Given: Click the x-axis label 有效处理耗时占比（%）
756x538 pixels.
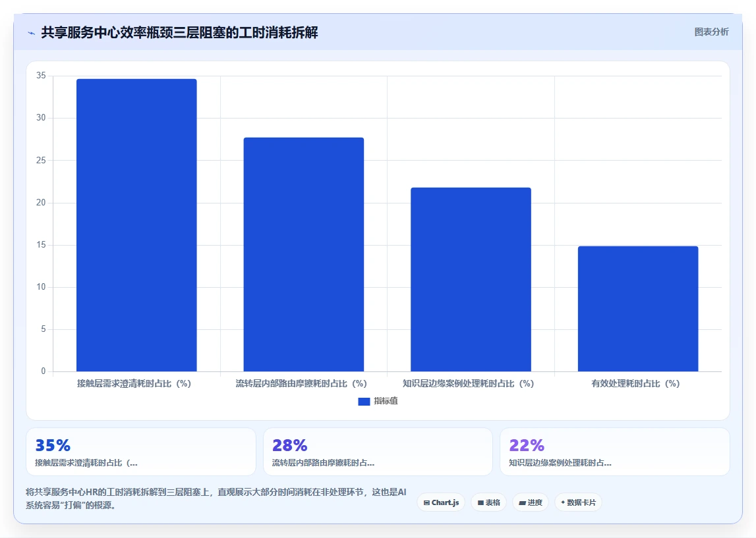Looking at the screenshot, I should [635, 383].
